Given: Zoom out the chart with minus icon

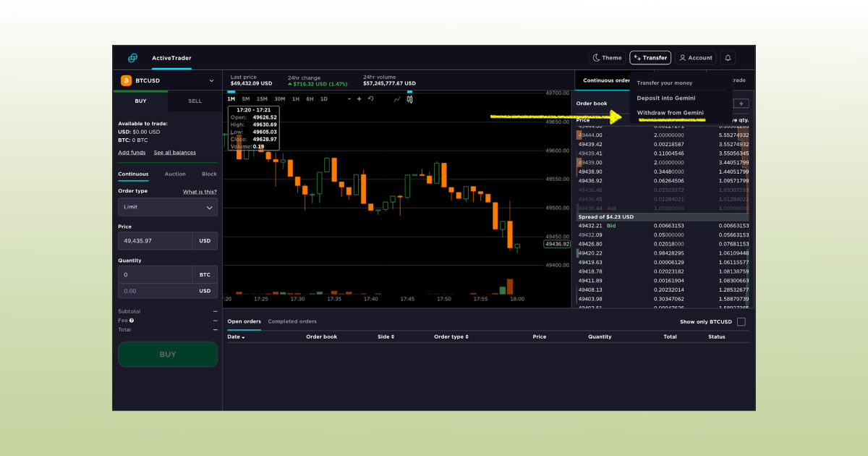Looking at the screenshot, I should (x=349, y=99).
